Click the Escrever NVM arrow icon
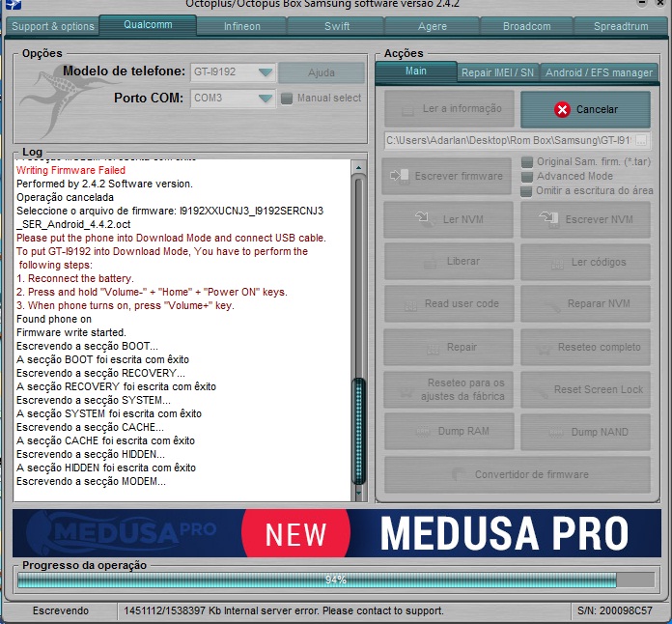This screenshot has height=624, width=672. tap(548, 218)
